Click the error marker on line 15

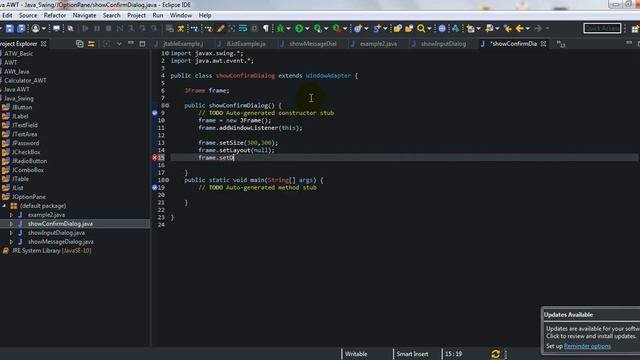(x=155, y=158)
